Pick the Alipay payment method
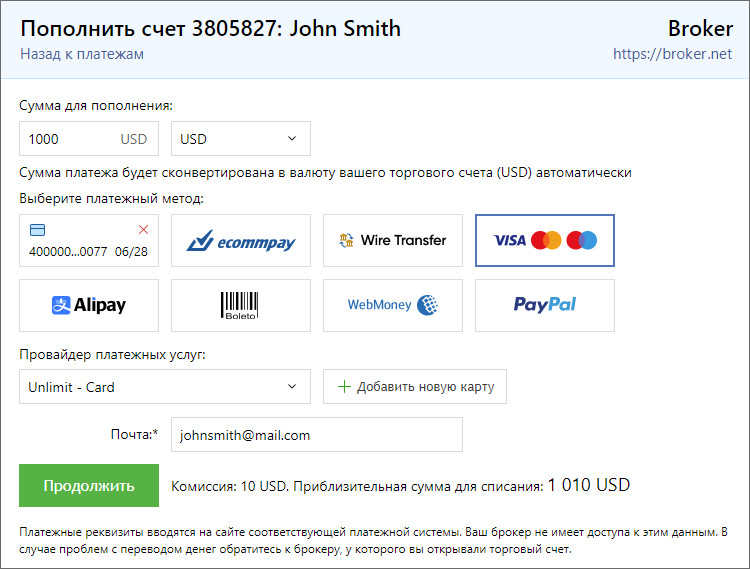This screenshot has width=750, height=569. pos(89,305)
